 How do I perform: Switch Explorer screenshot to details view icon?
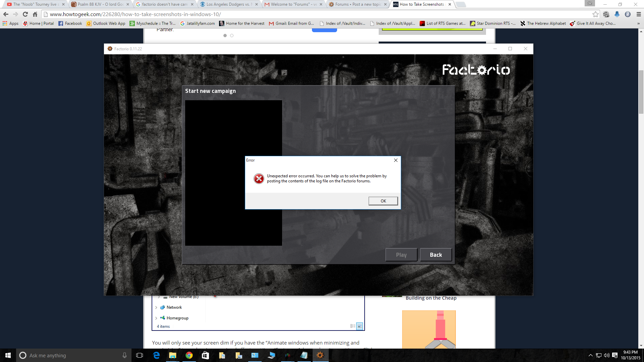[353, 326]
